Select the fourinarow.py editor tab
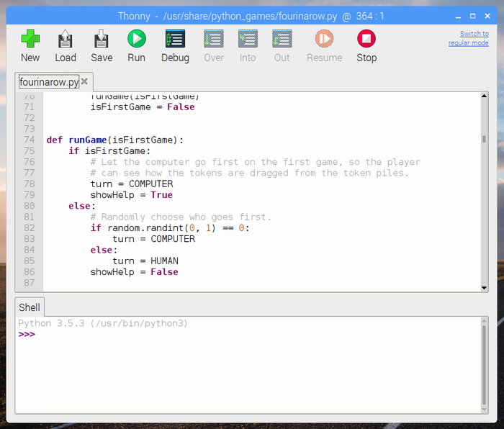 (x=48, y=82)
